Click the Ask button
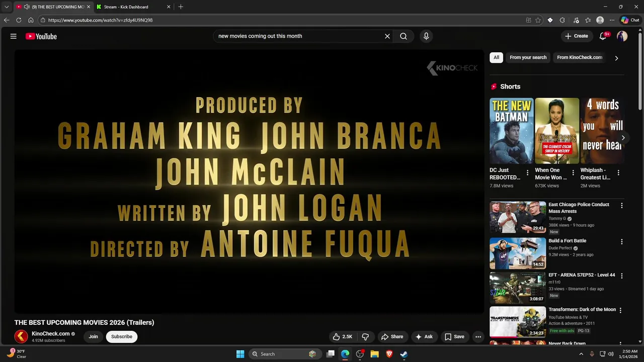Screen dimensions: 644x362 click(424, 337)
